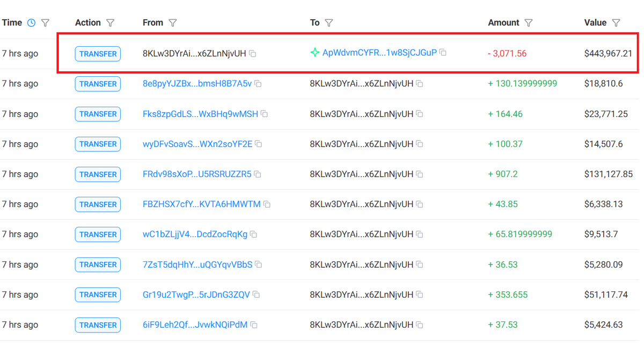Click TRANSFER badge in the $5,280.09 row

coord(98,264)
